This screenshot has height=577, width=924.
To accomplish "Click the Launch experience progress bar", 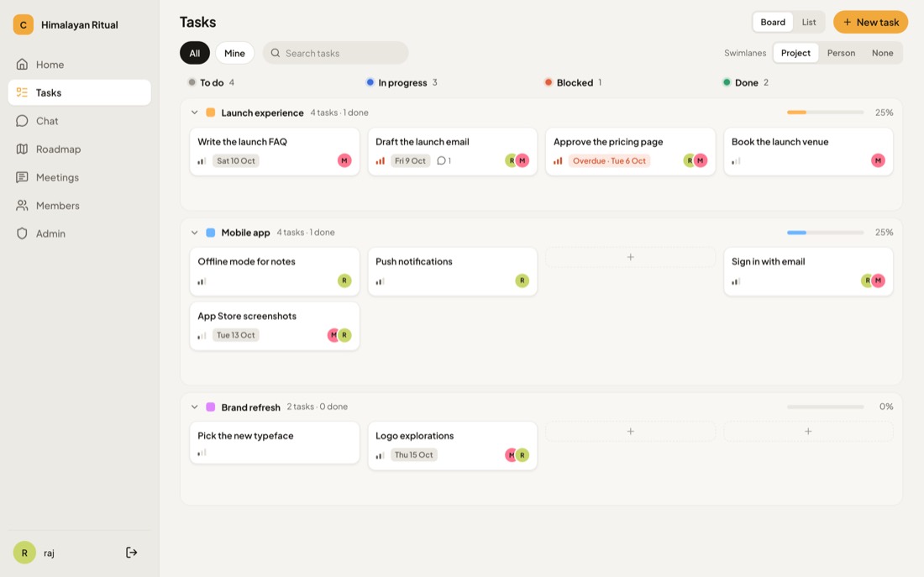I will [825, 113].
